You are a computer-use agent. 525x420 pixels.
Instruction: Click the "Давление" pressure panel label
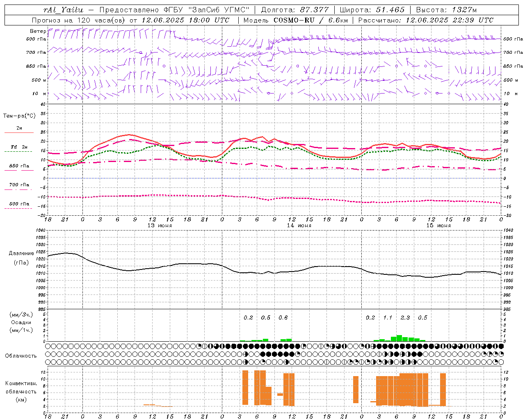pos(21,253)
